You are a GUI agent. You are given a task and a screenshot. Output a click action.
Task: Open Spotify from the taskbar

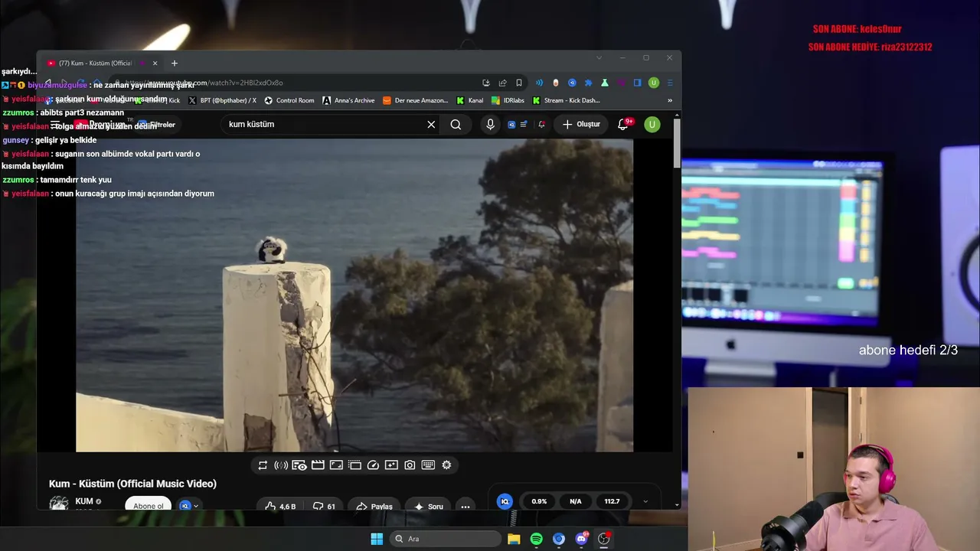537,539
